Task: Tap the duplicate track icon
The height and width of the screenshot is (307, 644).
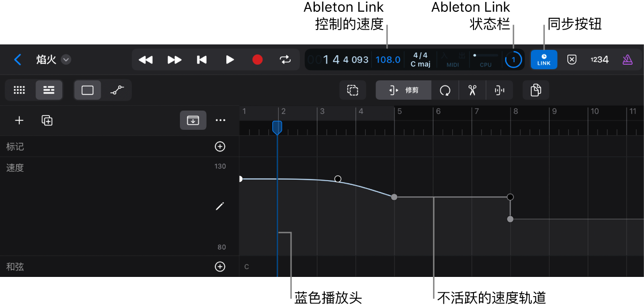Action: tap(46, 120)
